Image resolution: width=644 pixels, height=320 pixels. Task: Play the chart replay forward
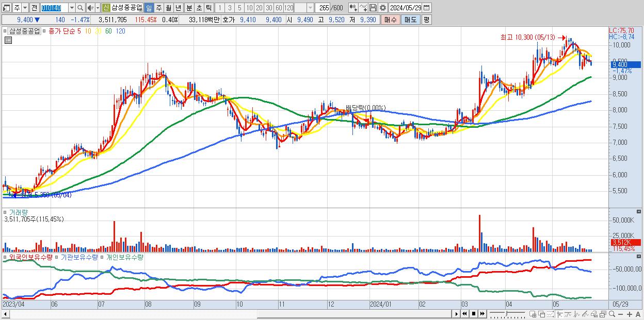[457, 314]
